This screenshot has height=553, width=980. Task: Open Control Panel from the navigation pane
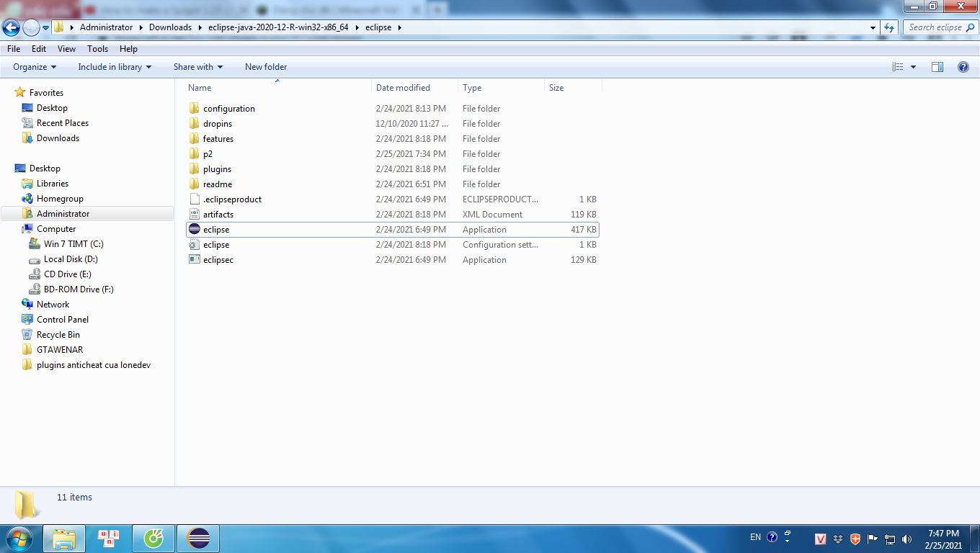coord(63,320)
